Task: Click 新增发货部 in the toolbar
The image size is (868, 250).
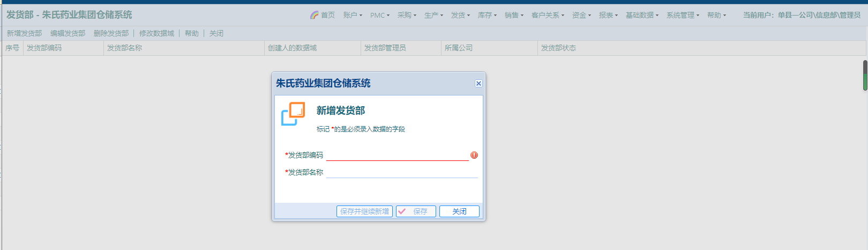Action: point(24,33)
